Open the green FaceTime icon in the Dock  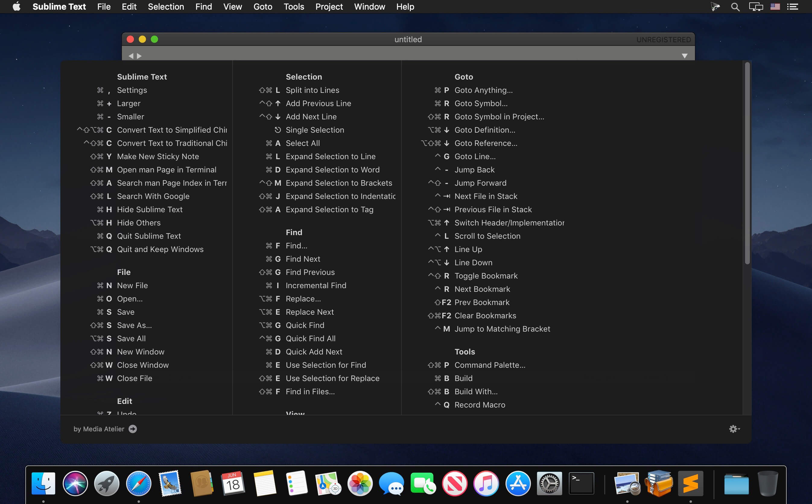click(x=423, y=483)
